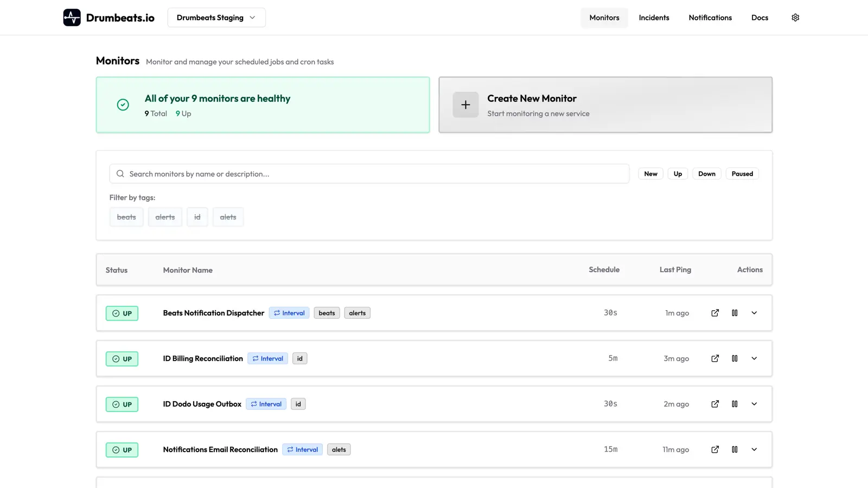Click the Status column header
Image resolution: width=868 pixels, height=488 pixels.
coord(117,270)
